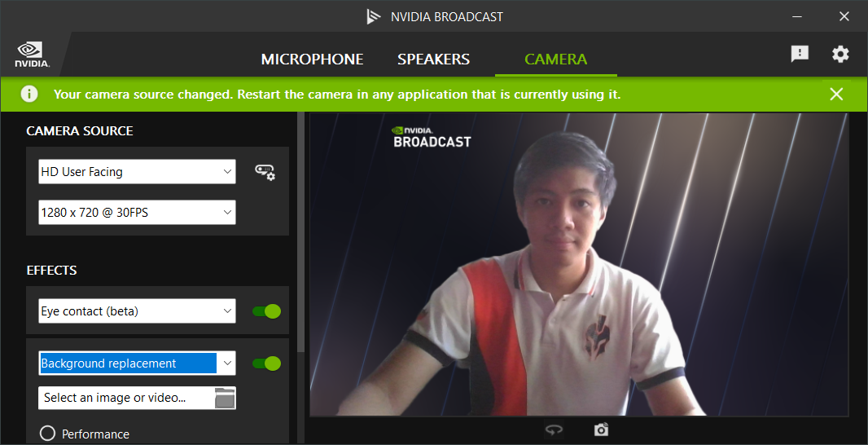The height and width of the screenshot is (445, 868).
Task: Dismiss the camera source changed banner
Action: [836, 95]
